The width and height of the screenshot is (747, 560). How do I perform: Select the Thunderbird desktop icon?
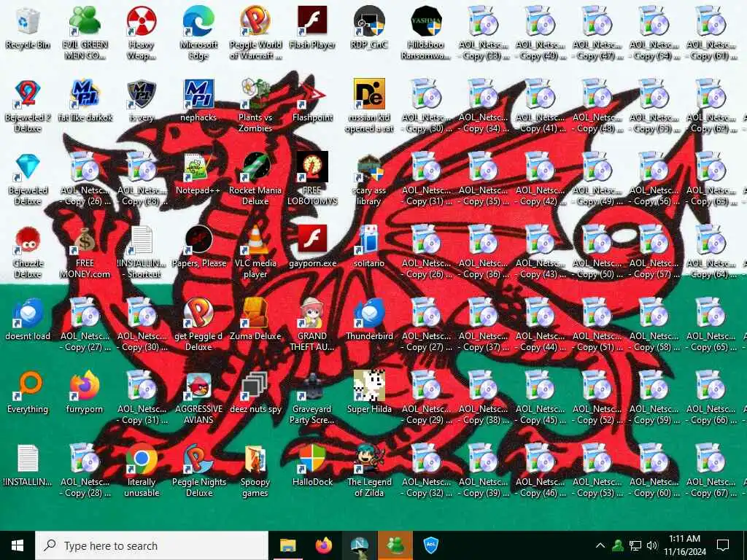pyautogui.click(x=369, y=314)
